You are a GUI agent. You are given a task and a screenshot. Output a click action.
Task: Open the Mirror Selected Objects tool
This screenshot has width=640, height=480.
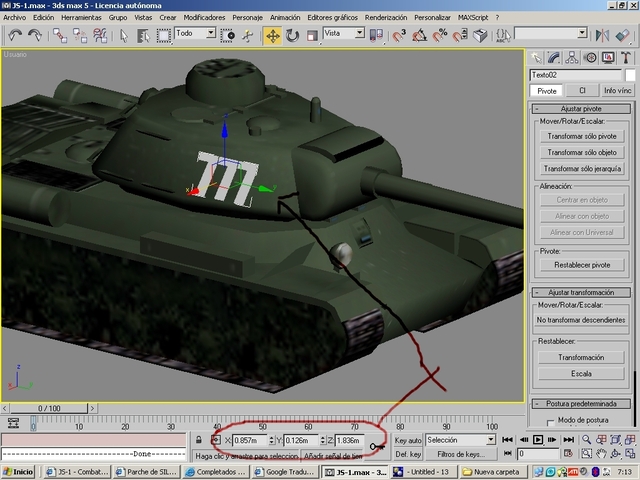point(602,36)
